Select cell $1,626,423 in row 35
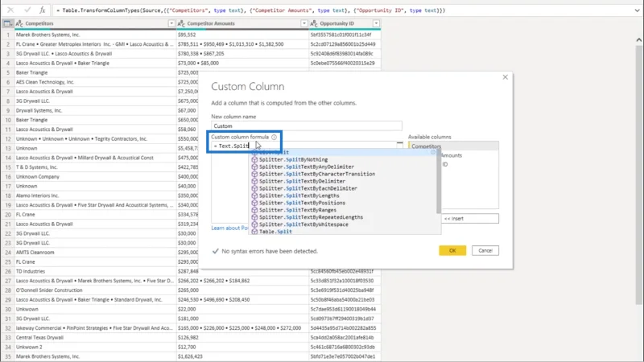644x362 pixels. click(x=242, y=356)
